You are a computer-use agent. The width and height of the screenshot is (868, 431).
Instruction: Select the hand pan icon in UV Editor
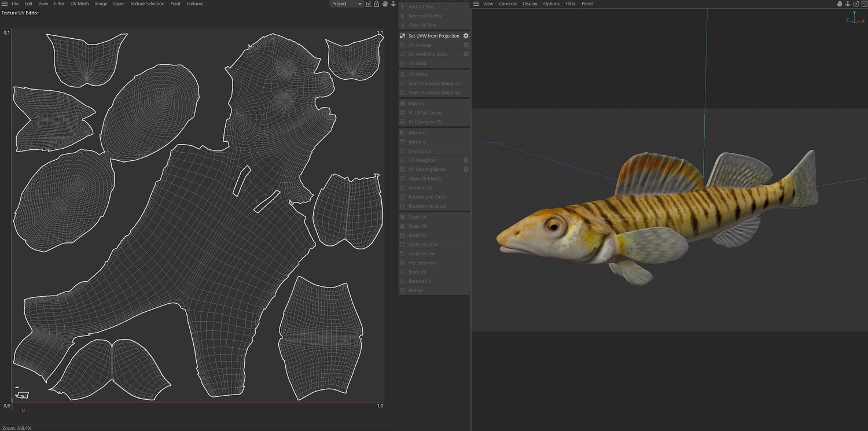pos(385,3)
